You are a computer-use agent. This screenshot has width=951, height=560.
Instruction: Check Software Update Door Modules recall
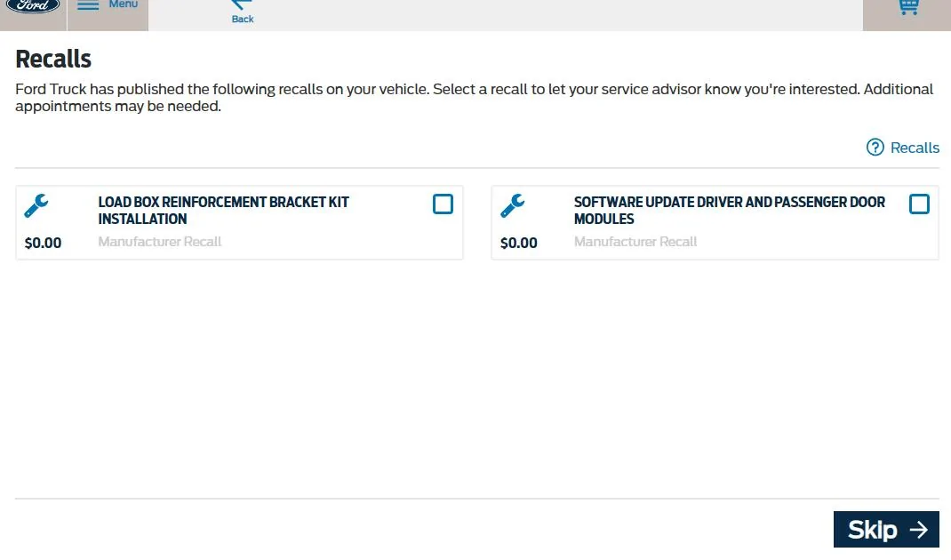pyautogui.click(x=919, y=204)
